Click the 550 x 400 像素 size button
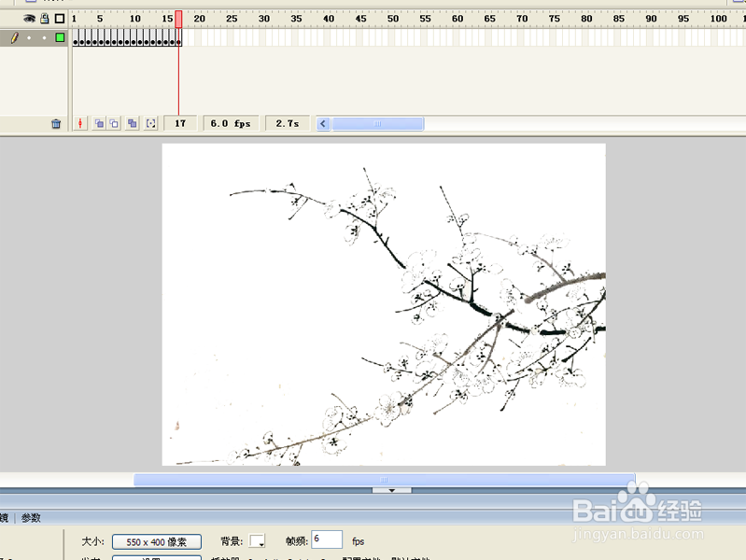This screenshot has height=560, width=746. (157, 542)
